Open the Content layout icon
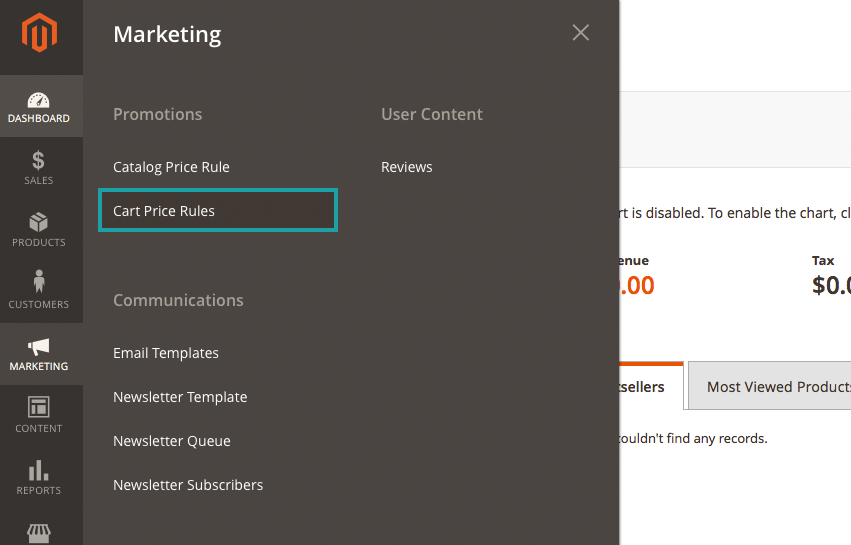 pos(39,408)
